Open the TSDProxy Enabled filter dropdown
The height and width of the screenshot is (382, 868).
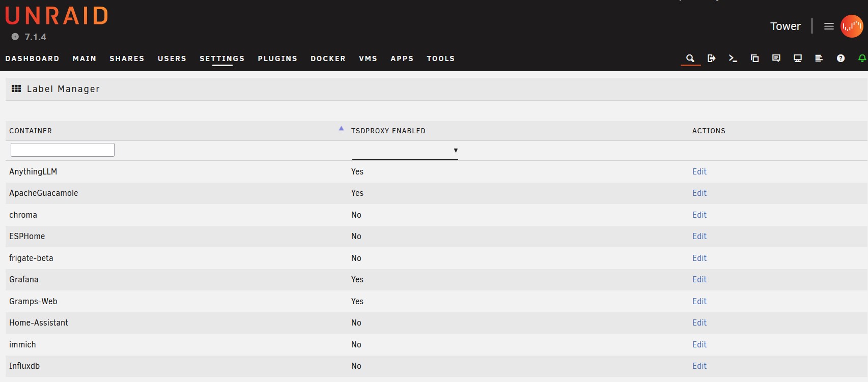click(x=405, y=151)
